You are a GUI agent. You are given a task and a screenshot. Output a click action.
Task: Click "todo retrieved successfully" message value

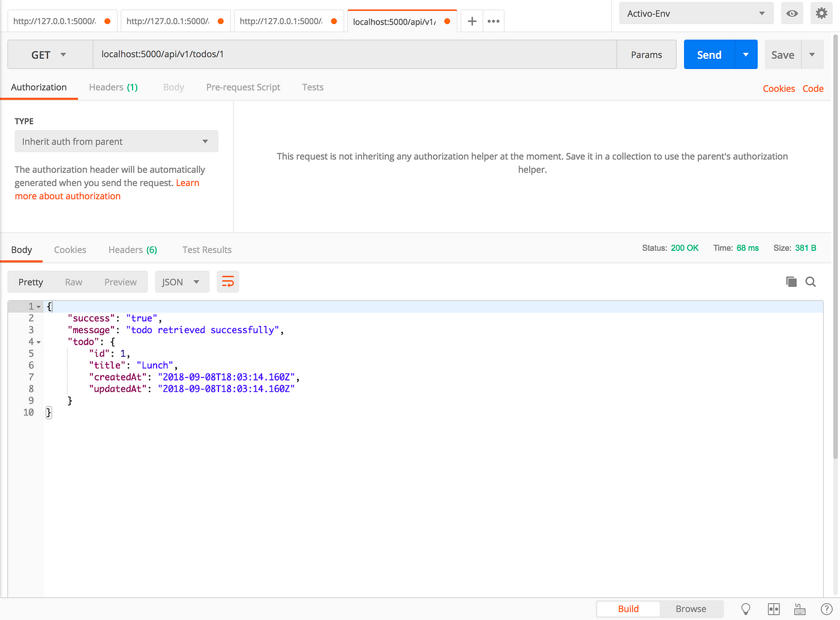(x=202, y=330)
